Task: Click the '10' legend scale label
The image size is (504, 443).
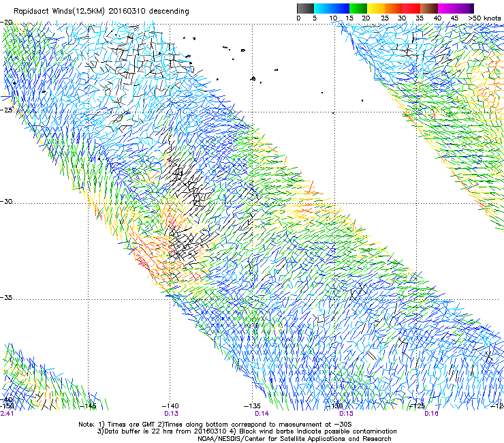Action: tap(333, 18)
